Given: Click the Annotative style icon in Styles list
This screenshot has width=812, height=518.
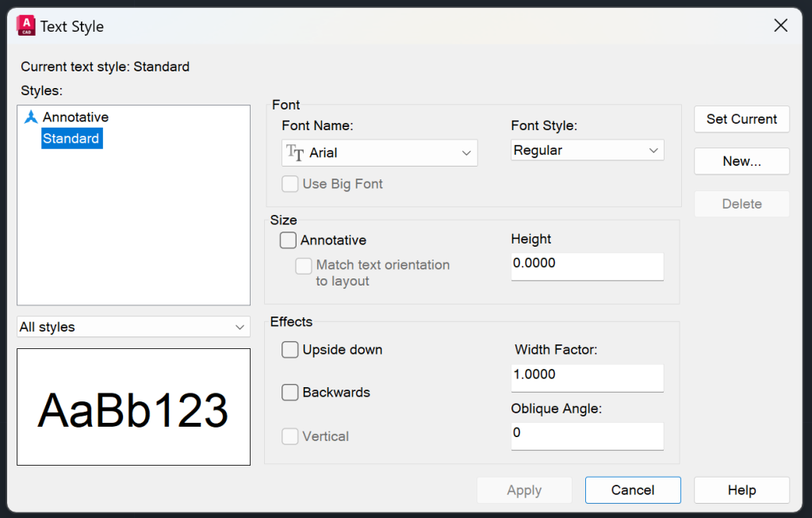Looking at the screenshot, I should [x=31, y=117].
